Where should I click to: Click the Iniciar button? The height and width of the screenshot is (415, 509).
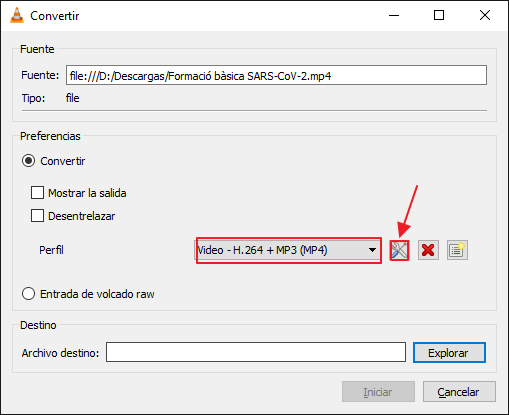(x=378, y=392)
